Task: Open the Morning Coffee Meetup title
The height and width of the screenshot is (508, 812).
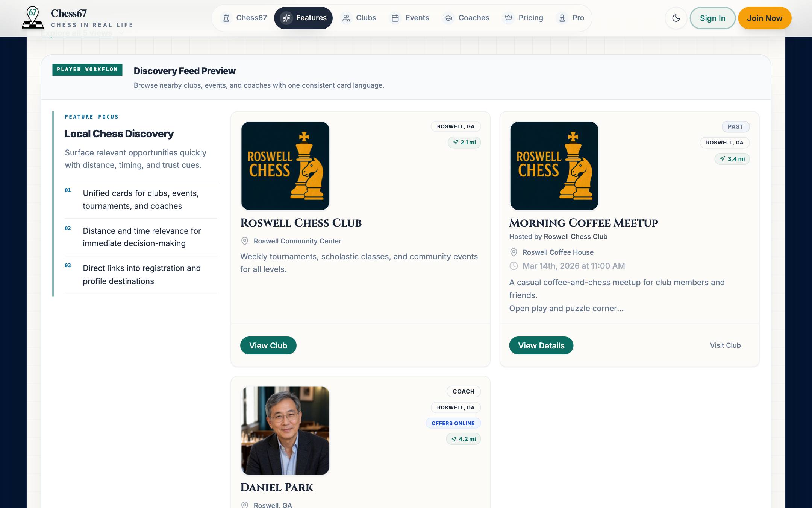Action: (583, 223)
